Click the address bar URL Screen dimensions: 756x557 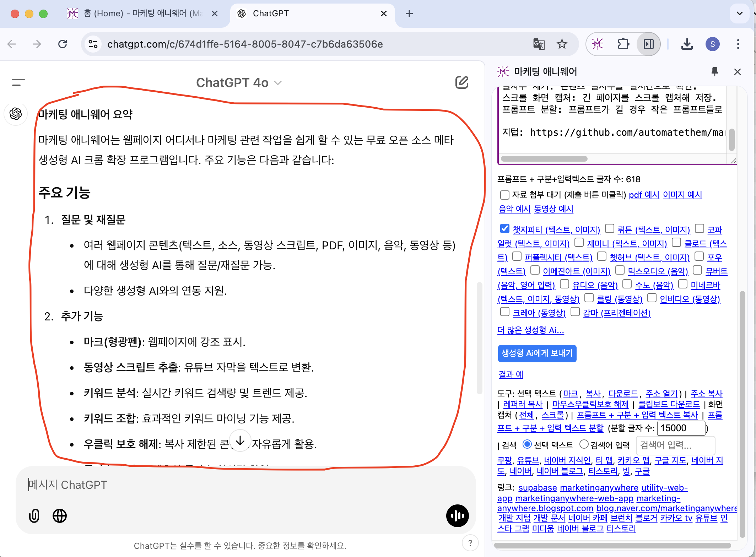[245, 44]
